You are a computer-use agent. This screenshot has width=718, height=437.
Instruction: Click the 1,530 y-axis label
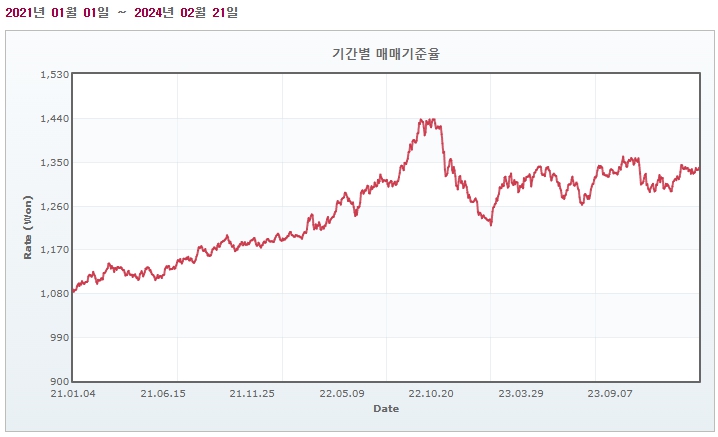click(53, 75)
